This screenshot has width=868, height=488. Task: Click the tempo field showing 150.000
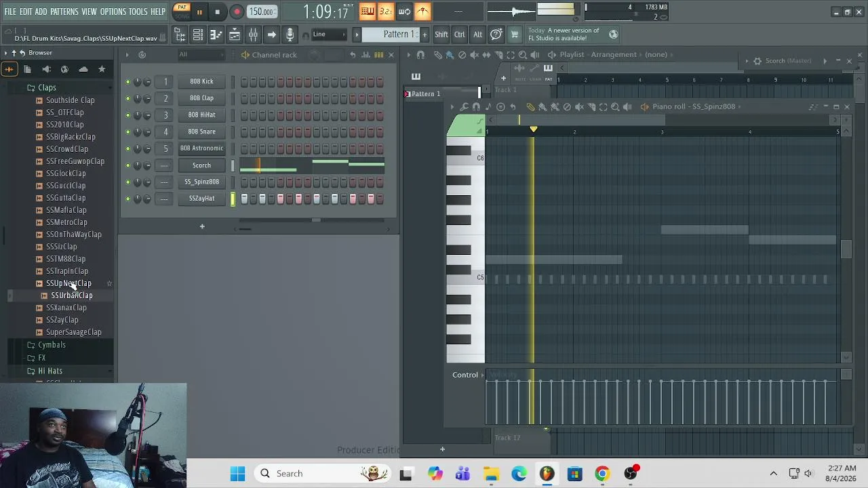[x=261, y=12]
